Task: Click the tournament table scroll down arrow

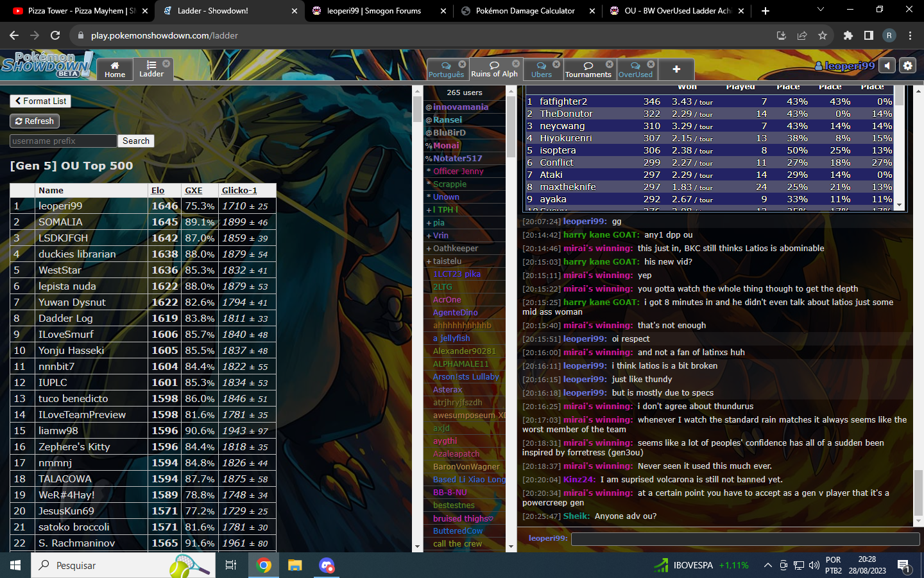Action: click(899, 206)
